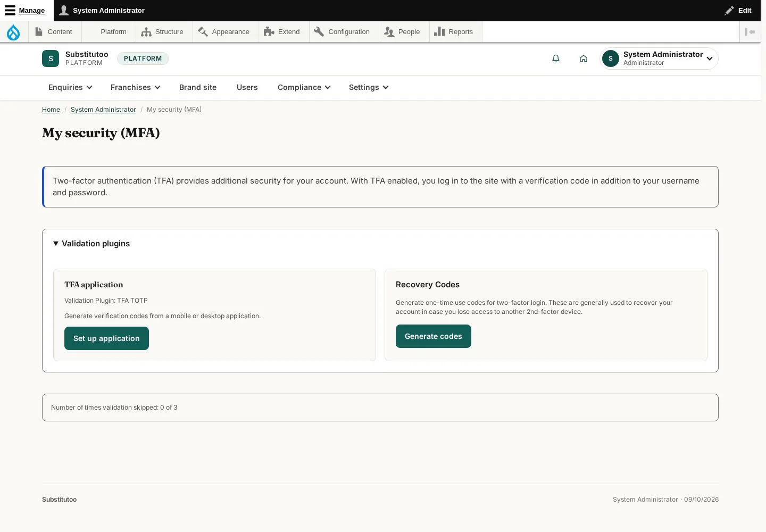Click the System Administrator avatar circle

611,59
